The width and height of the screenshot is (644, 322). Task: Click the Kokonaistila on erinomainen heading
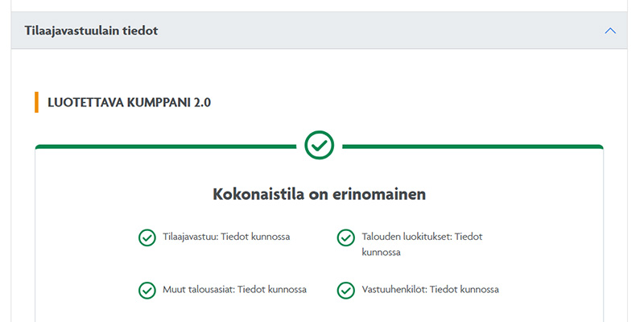click(319, 194)
